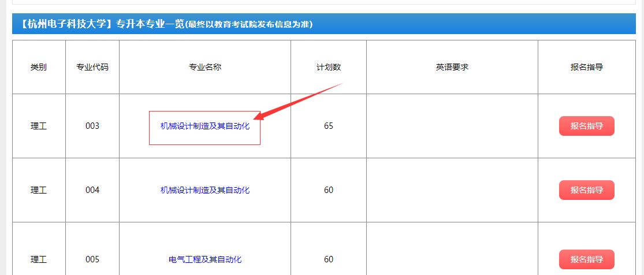Viewport: 644px width, 275px height.
Task: Click the empty 英语要求 cell in row 003
Action: pyautogui.click(x=452, y=126)
